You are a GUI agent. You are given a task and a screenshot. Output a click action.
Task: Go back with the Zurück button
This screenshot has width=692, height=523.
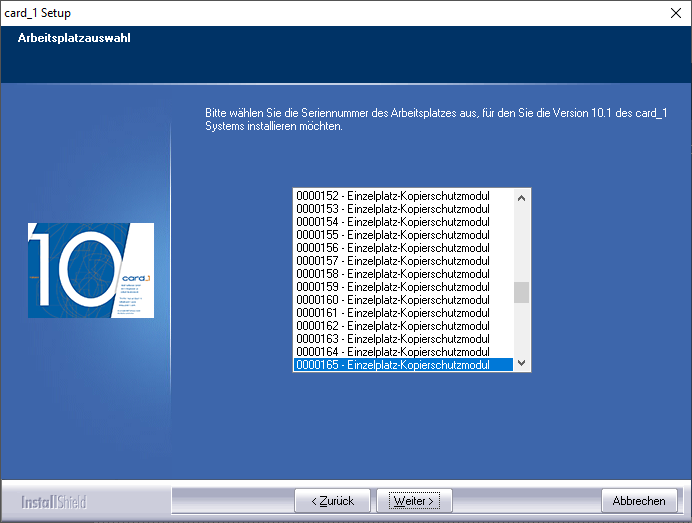332,500
